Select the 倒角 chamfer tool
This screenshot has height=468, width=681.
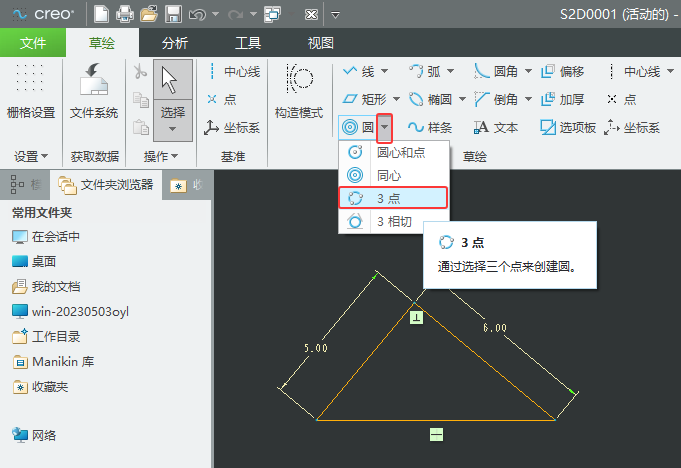496,99
